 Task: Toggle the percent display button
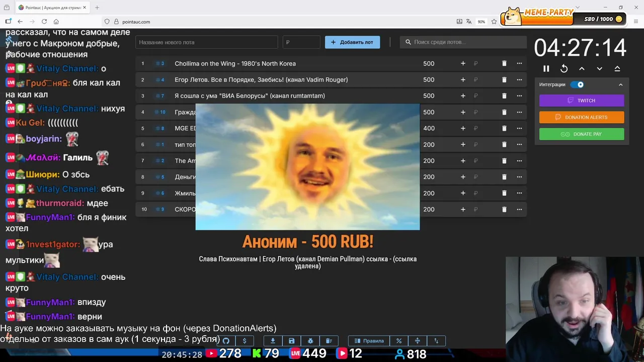tap(399, 341)
